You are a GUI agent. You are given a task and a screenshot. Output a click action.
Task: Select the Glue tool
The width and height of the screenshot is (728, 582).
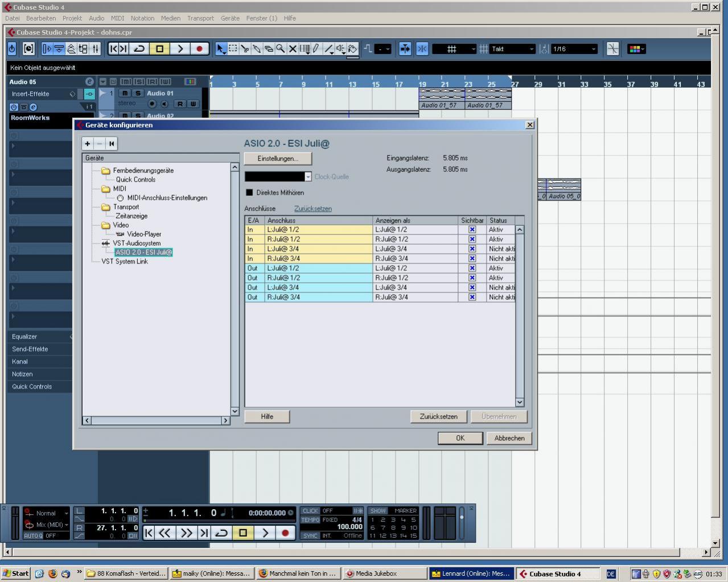pos(257,49)
